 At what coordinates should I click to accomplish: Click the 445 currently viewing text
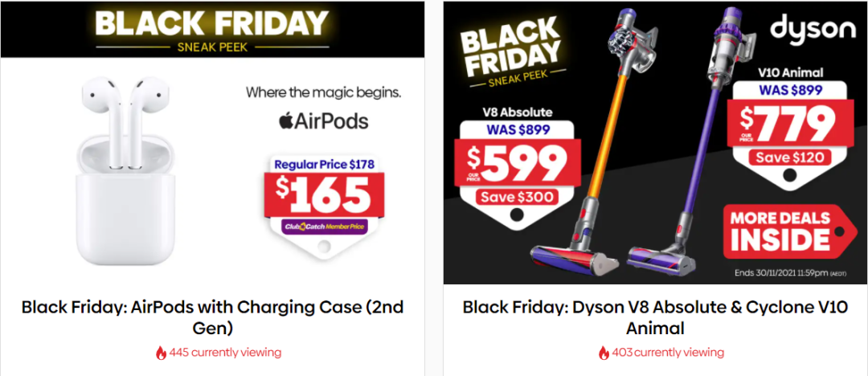(225, 352)
